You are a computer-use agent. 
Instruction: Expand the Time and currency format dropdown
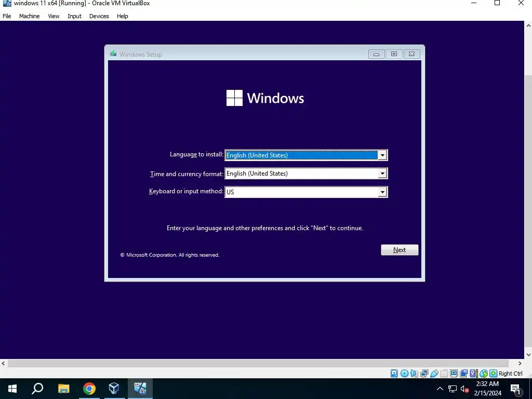[382, 174]
